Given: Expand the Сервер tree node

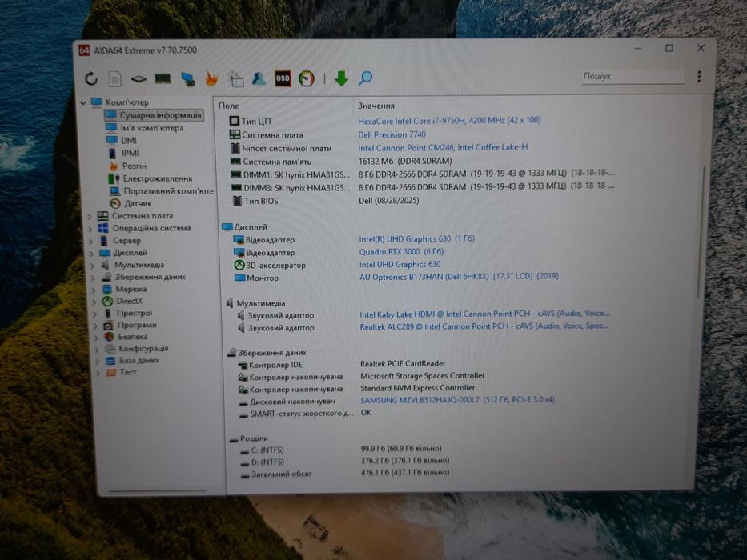Looking at the screenshot, I should [90, 241].
